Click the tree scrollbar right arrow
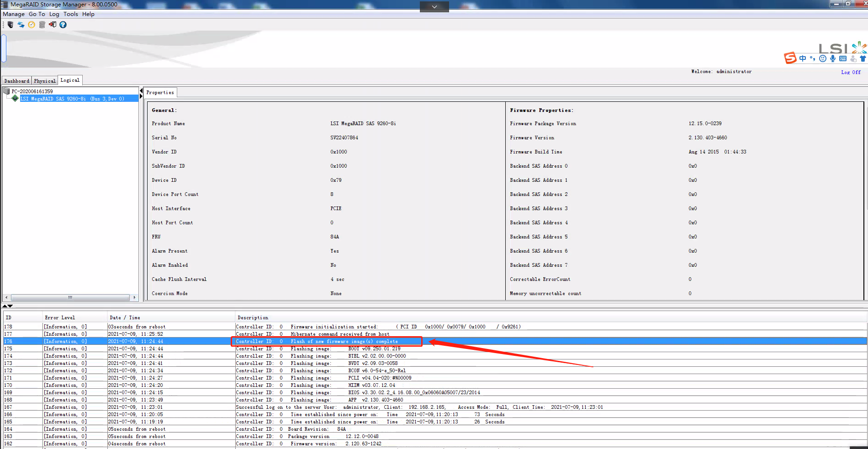 (134, 297)
